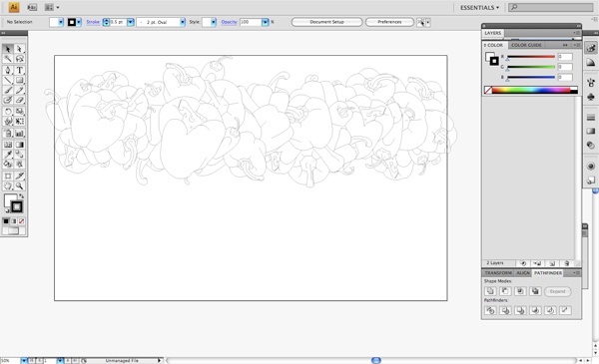Image resolution: width=599 pixels, height=364 pixels.
Task: Select the Free Transform tool
Action: tap(20, 122)
